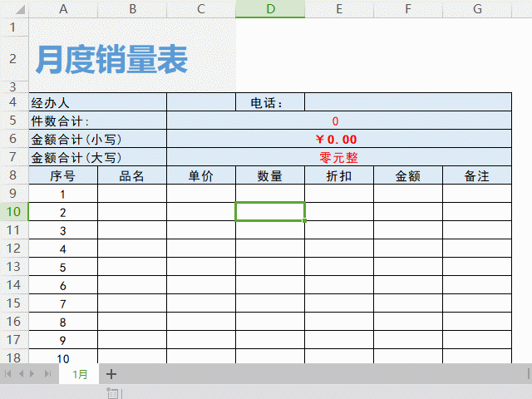Select column B header
This screenshot has height=399, width=532.
click(132, 9)
